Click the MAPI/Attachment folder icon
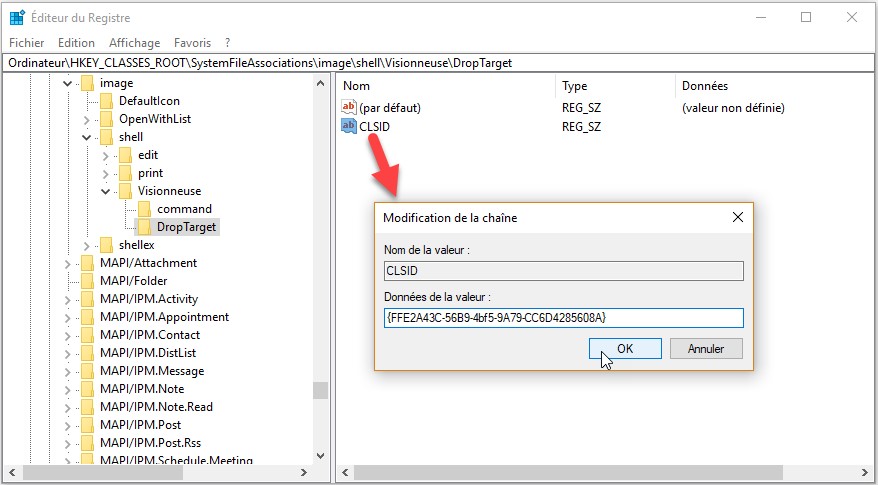This screenshot has width=878, height=485. click(x=87, y=263)
